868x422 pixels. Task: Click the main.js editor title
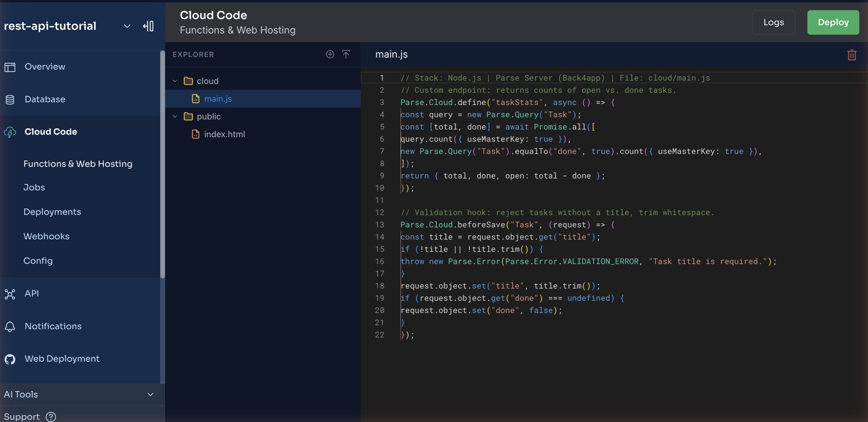[391, 54]
